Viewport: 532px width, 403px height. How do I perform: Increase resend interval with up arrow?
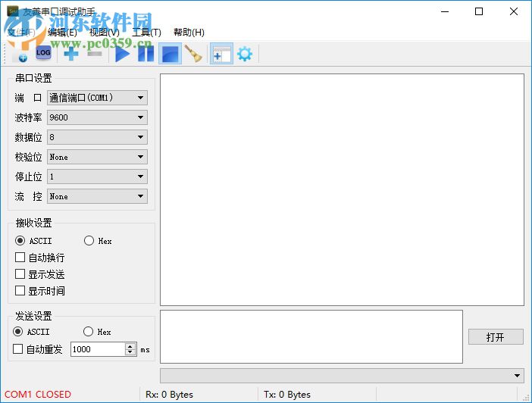tap(130, 346)
